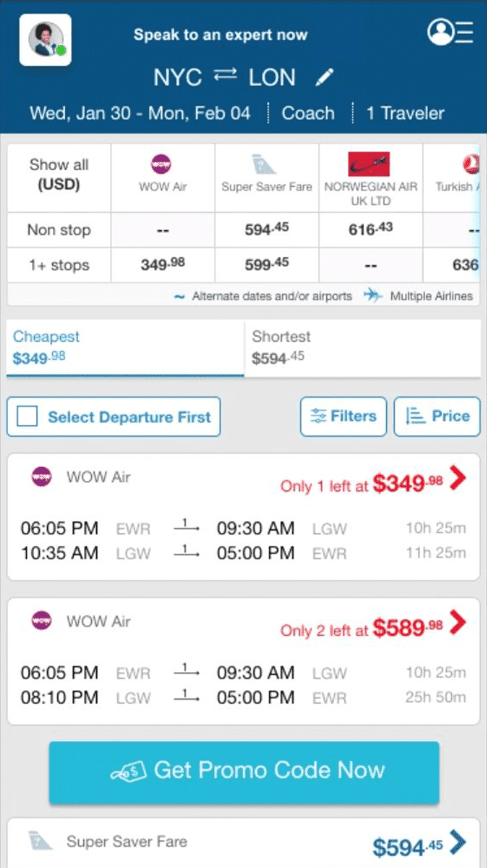Tap the NYC-LON swap arrows icon
487x868 pixels.
(x=225, y=76)
